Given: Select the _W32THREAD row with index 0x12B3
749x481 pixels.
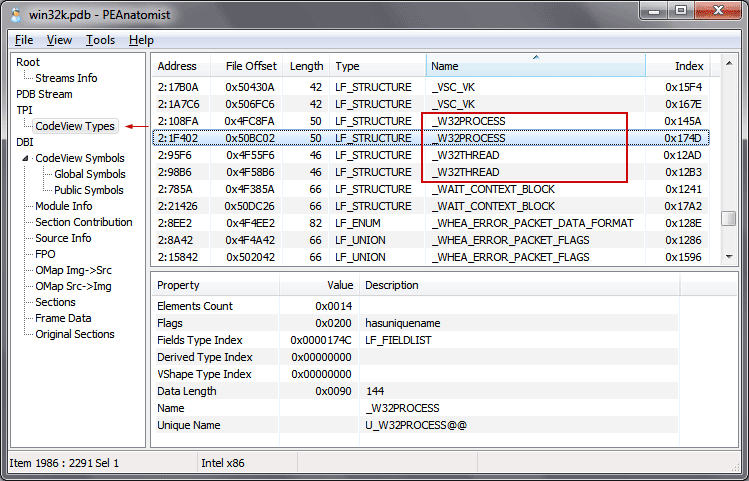Looking at the screenshot, I should tap(431, 172).
